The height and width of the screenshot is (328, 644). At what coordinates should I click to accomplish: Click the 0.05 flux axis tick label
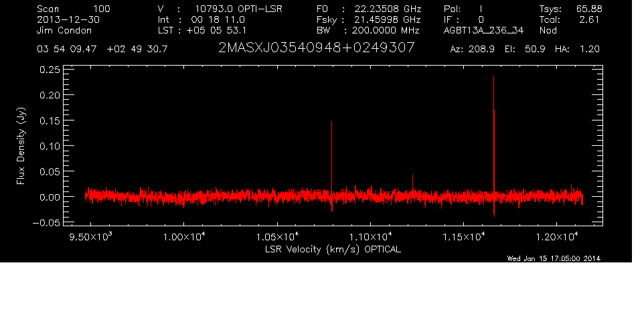(x=50, y=171)
